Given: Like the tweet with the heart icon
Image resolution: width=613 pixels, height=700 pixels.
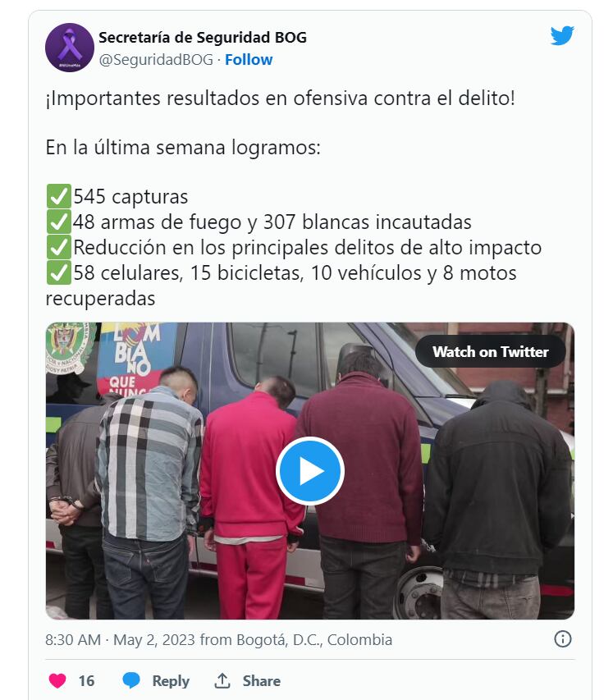Looking at the screenshot, I should [x=57, y=681].
